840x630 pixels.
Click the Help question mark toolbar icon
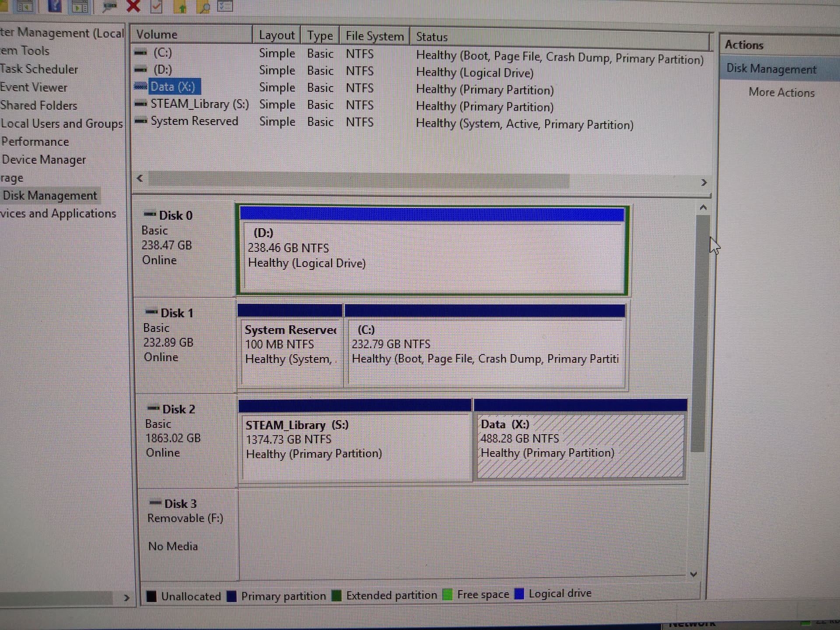(55, 6)
